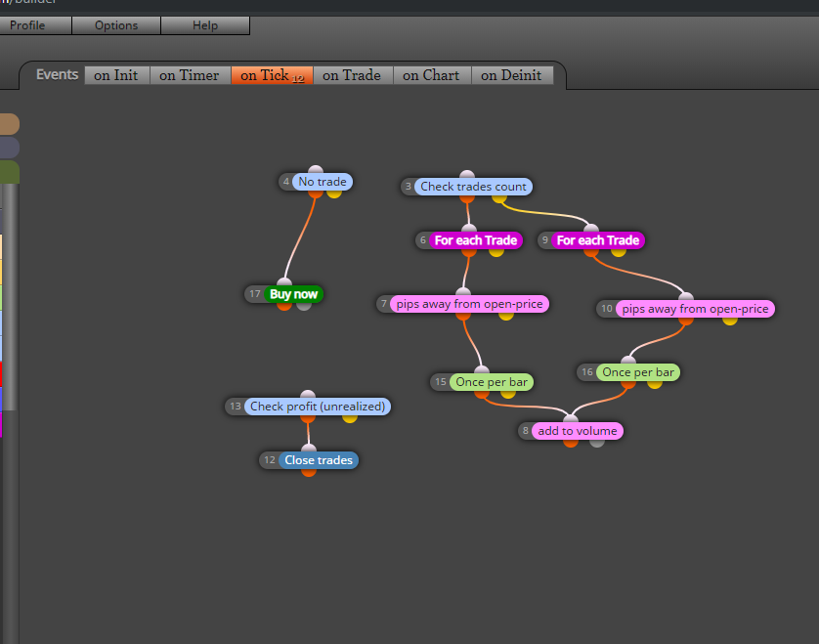Click the yellow output of pips away block 10

click(730, 321)
